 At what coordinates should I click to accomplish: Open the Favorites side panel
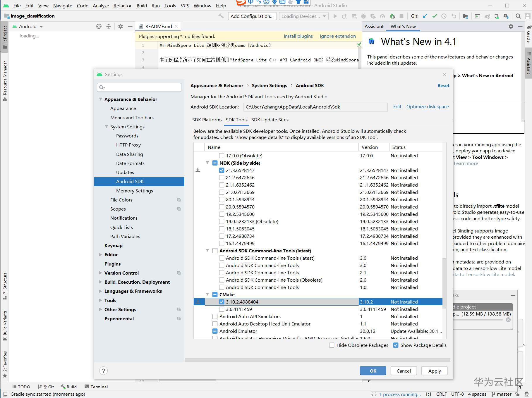click(x=5, y=365)
